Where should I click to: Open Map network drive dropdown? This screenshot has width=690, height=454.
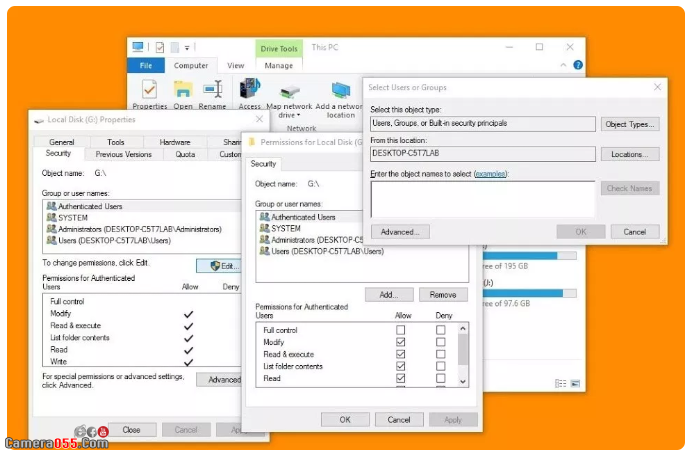[289, 115]
